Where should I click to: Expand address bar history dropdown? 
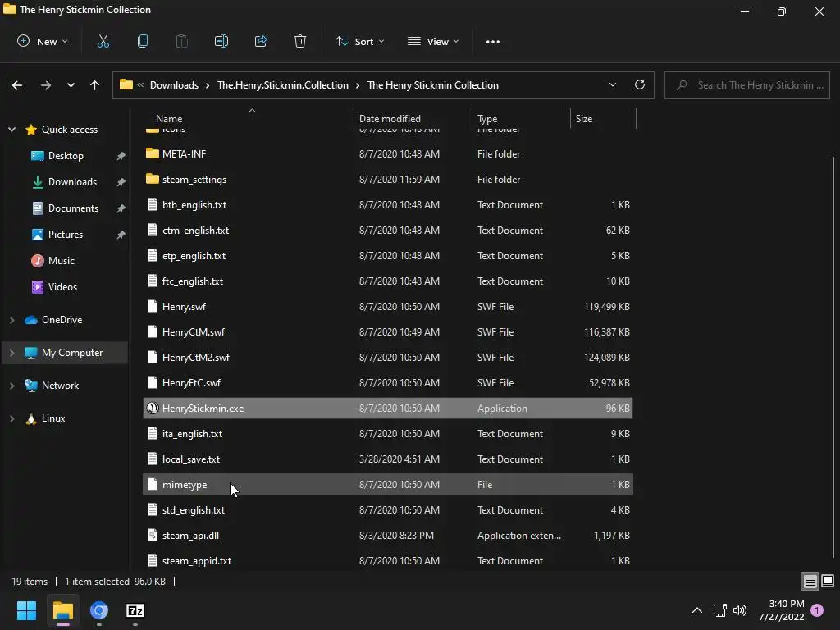coord(612,84)
